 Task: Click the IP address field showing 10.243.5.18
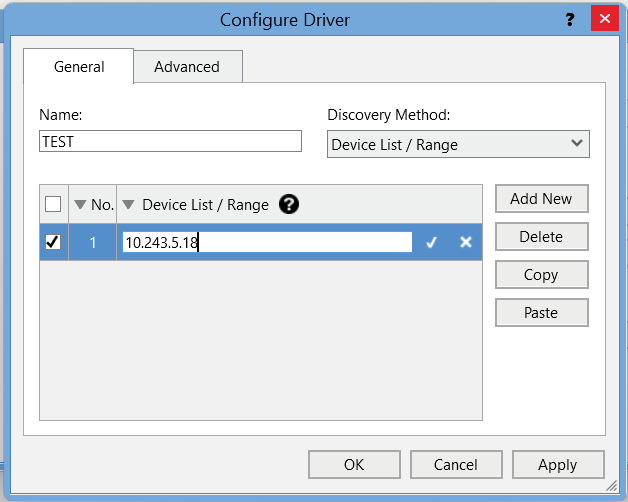266,242
